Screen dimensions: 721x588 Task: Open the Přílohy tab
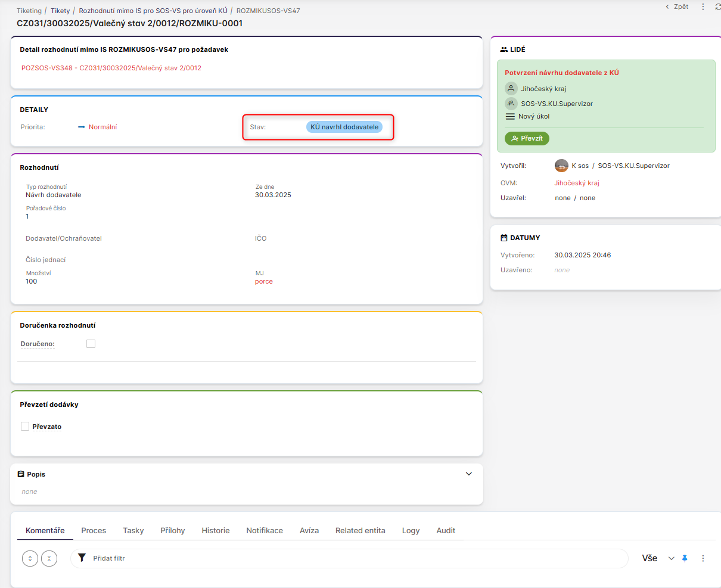[172, 530]
